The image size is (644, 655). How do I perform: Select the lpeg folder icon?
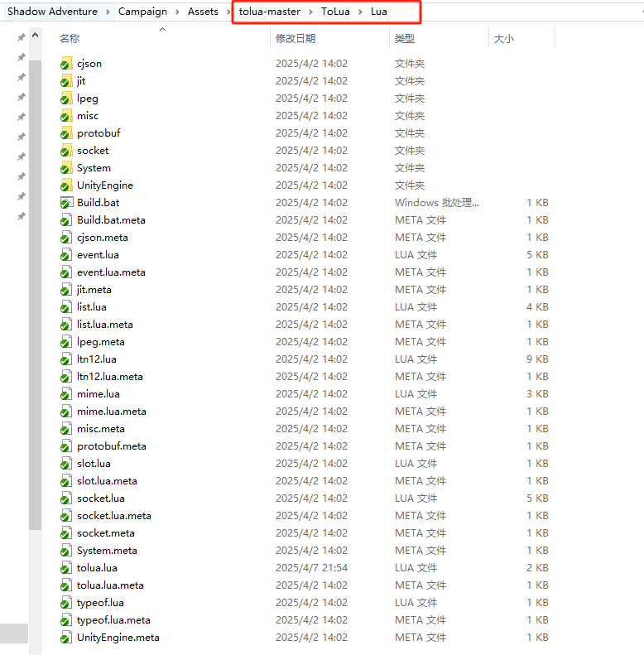pos(66,99)
